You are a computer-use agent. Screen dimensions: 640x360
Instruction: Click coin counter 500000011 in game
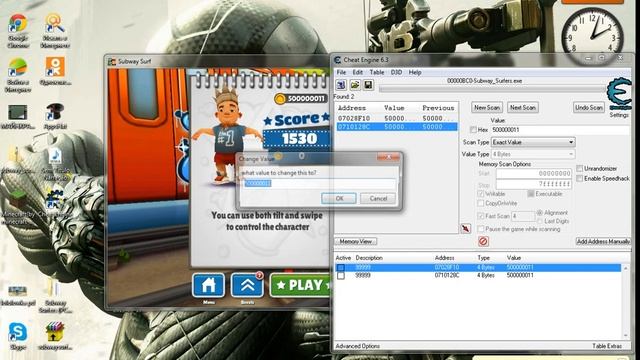click(301, 98)
